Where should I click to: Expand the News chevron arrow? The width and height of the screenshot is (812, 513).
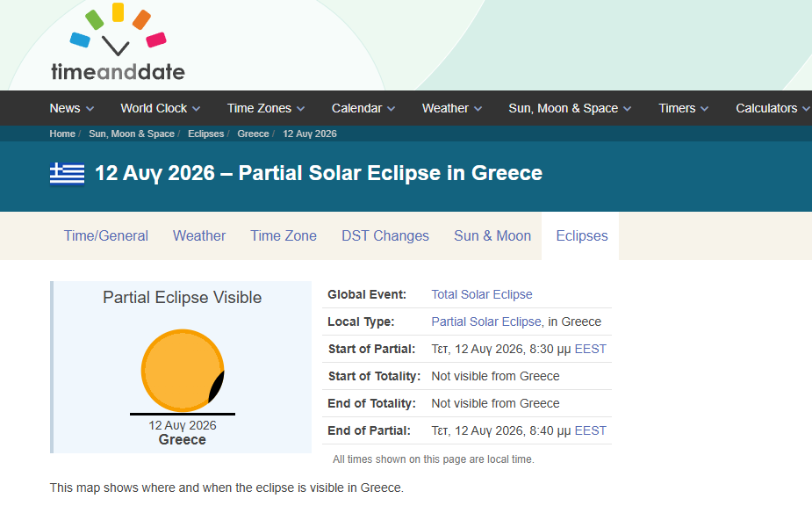[x=90, y=109]
